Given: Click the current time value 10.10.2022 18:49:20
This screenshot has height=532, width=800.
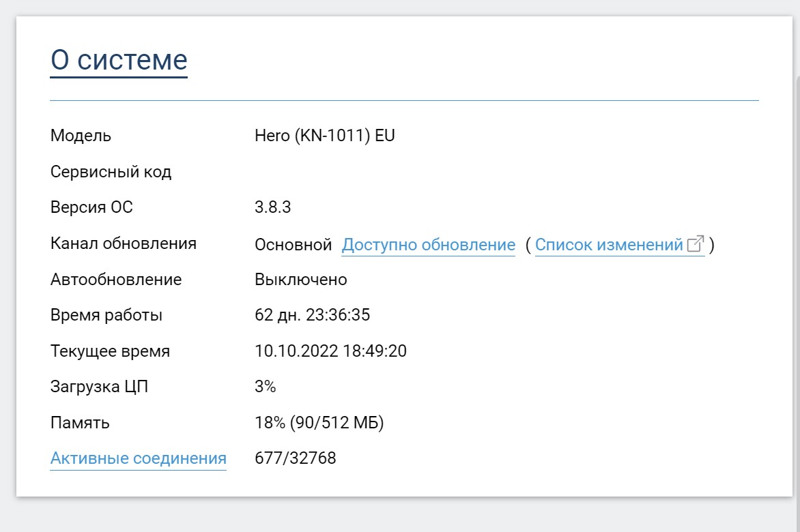Looking at the screenshot, I should [x=330, y=351].
